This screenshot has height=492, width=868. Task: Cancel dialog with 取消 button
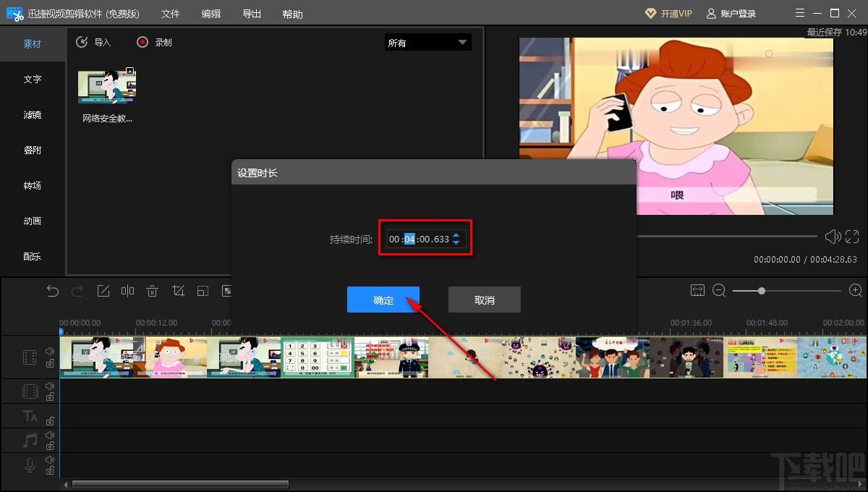point(485,300)
